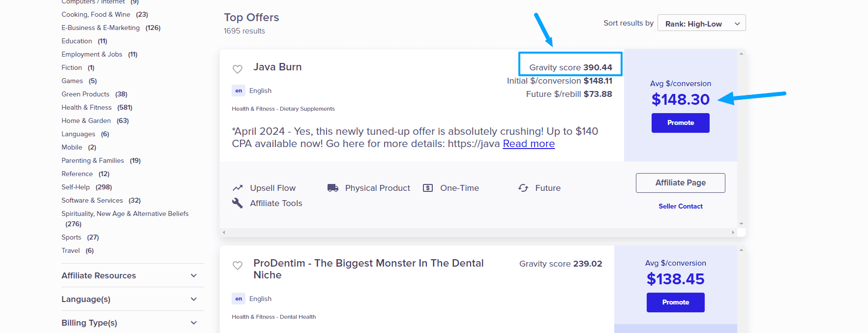This screenshot has height=333, width=868.
Task: Click Future $/rebill $73.88 text
Action: [569, 94]
